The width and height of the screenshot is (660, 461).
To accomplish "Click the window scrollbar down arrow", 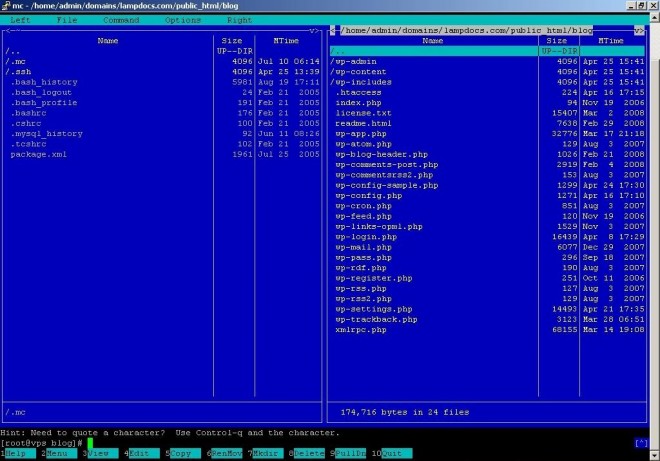I will point(655,456).
